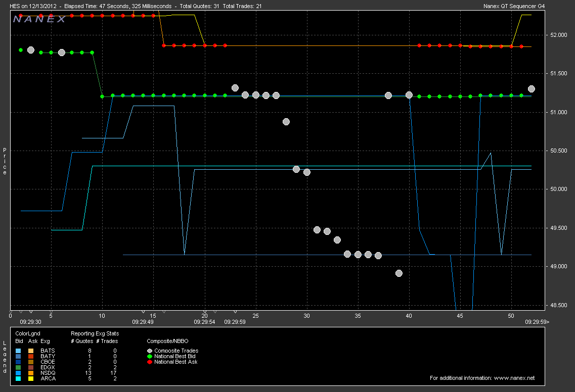575x392 pixels.
Task: Pick the BATS bid light-blue color swatch
Action: pos(19,351)
